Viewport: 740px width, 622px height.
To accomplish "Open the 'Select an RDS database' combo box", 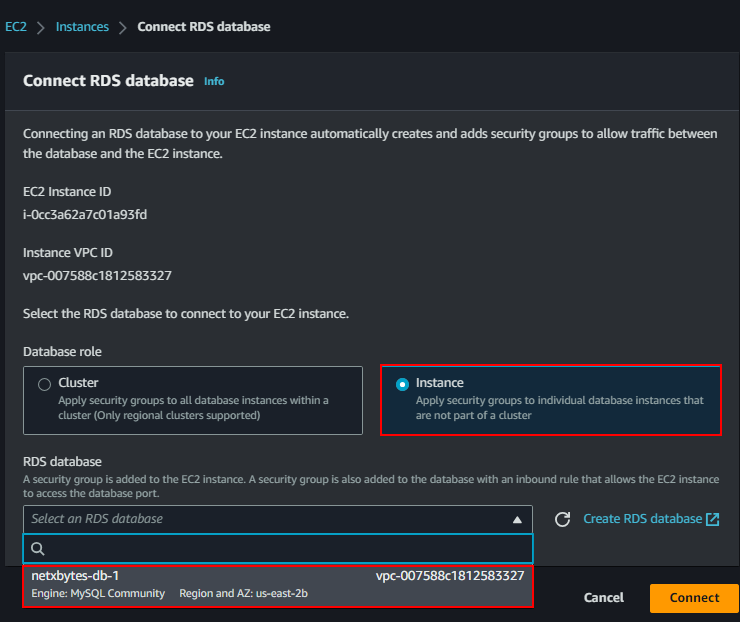I will tap(270, 519).
